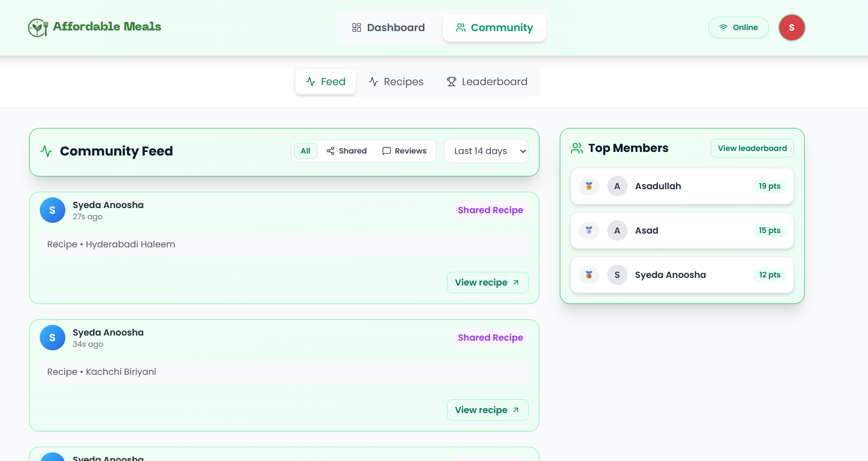
Task: Click the 15 pts badge for Asad
Action: point(770,231)
